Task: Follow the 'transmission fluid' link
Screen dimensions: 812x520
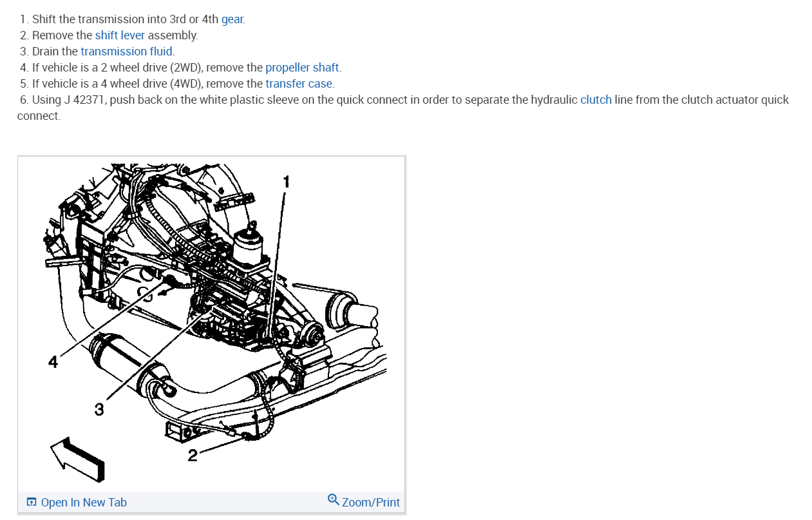Action: point(127,52)
